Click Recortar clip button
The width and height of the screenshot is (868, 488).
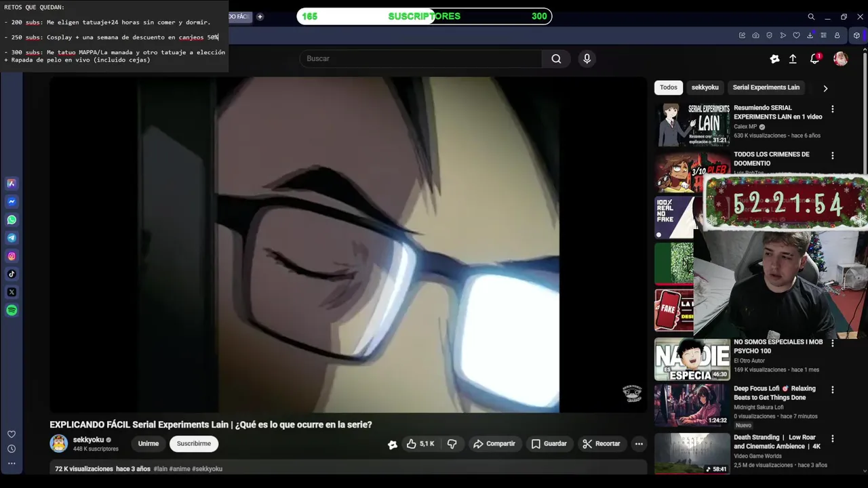point(601,444)
